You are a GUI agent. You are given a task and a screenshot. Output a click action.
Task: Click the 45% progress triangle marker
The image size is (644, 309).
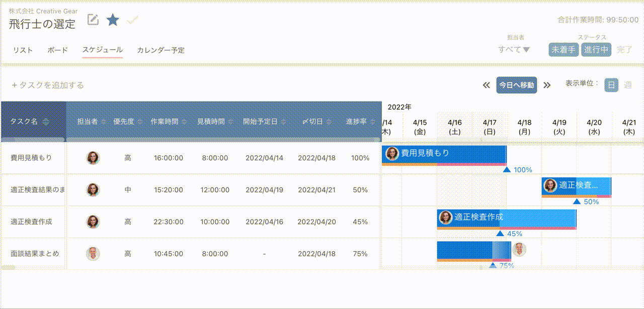point(500,234)
